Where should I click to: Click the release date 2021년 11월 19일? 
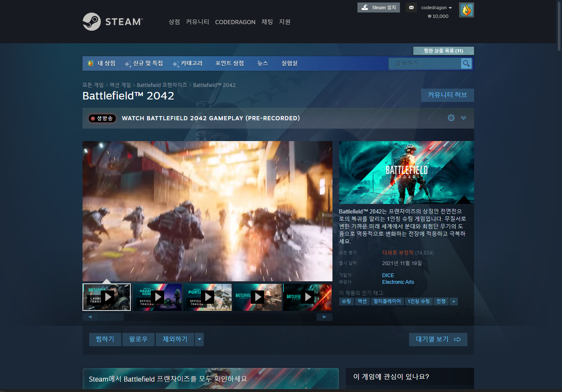click(x=402, y=263)
